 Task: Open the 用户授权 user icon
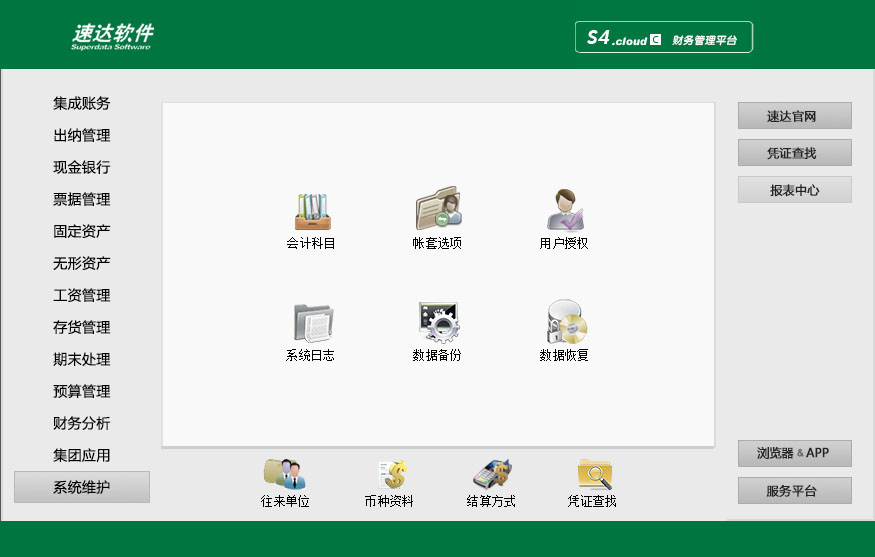coord(565,209)
